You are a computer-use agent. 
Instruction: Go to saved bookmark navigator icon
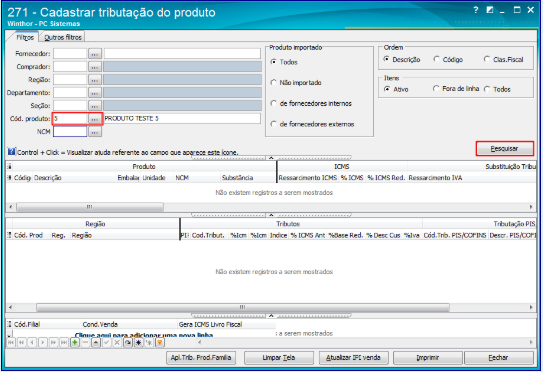[149, 343]
